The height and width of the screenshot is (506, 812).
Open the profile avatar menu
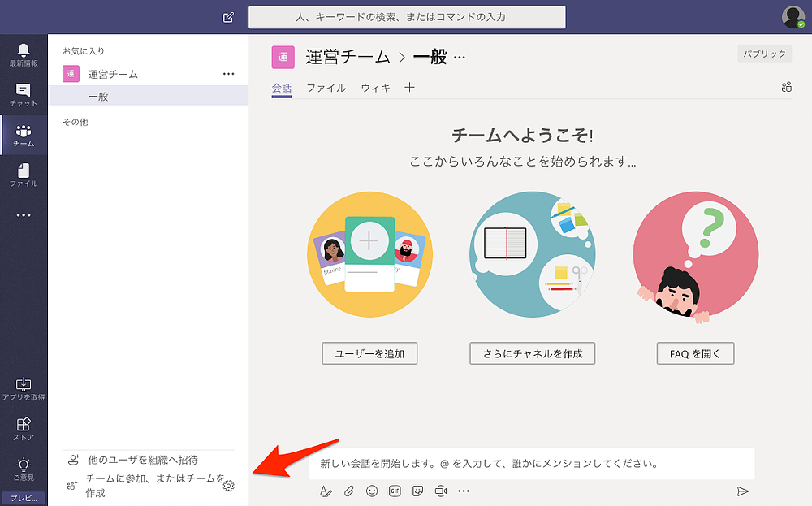(793, 18)
